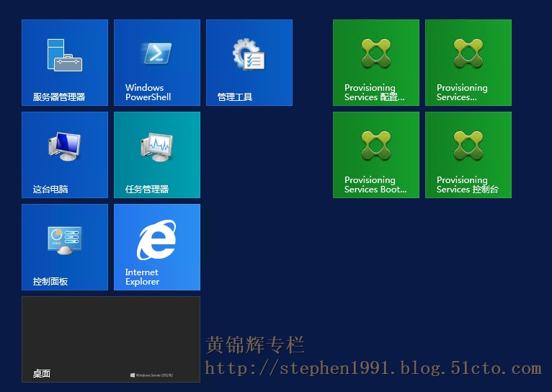
Task: Open the Provisioning Services 配置... tile
Action: tap(376, 63)
